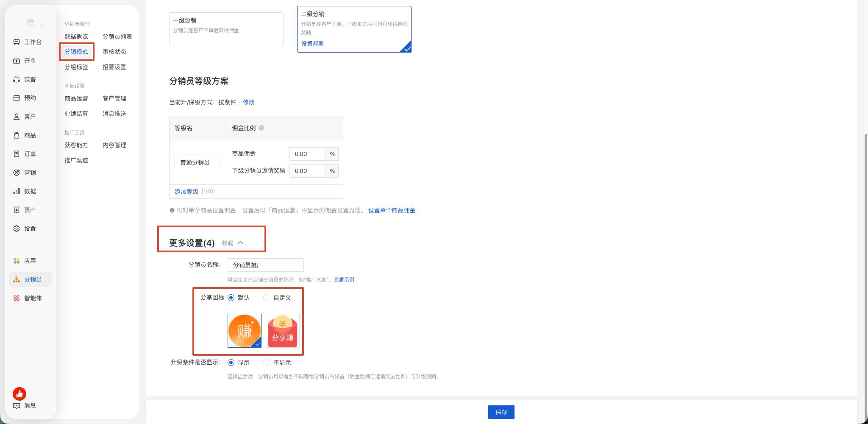Click the 开单 billing icon

[x=17, y=61]
